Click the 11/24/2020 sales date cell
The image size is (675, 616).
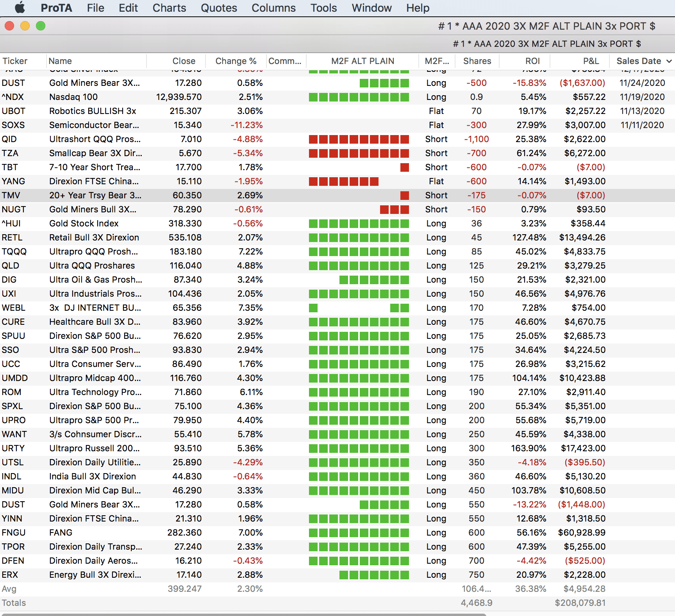click(x=642, y=83)
